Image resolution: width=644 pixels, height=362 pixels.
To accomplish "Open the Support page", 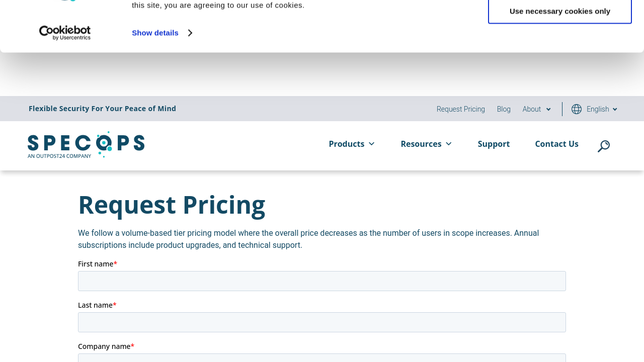I will pos(494,144).
